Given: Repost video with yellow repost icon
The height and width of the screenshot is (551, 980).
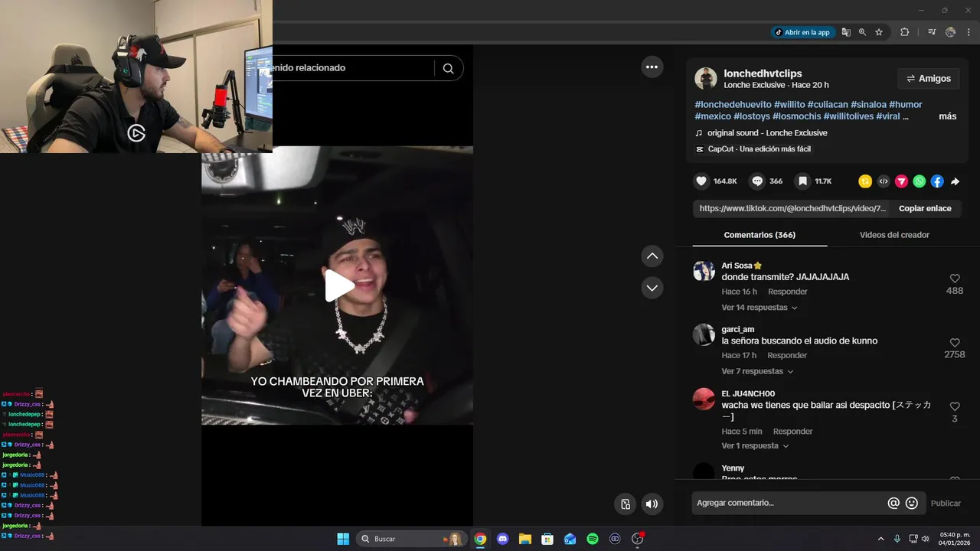Looking at the screenshot, I should (x=865, y=181).
